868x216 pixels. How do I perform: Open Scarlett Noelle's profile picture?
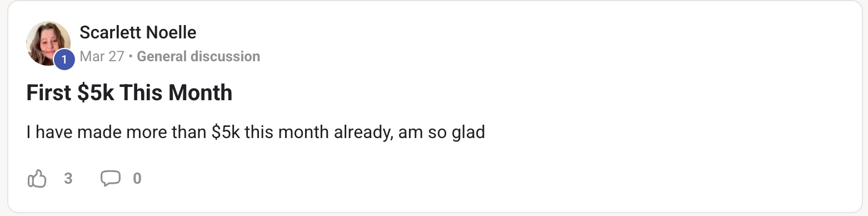[x=48, y=43]
